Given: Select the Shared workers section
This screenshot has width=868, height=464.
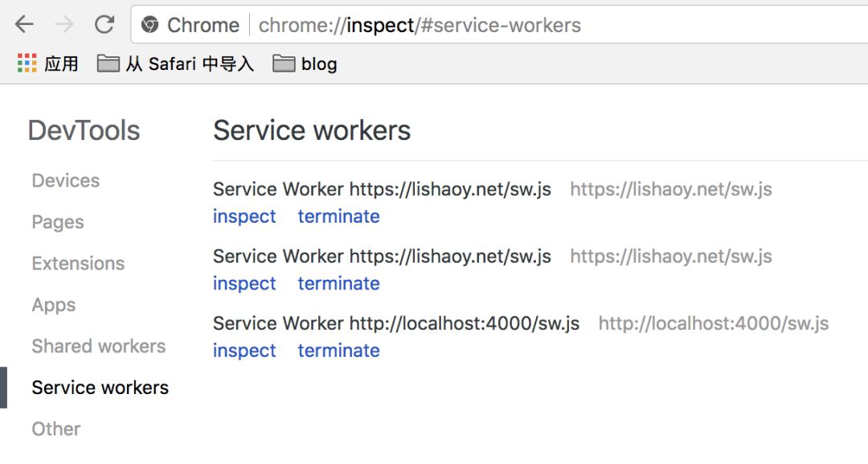Looking at the screenshot, I should [x=99, y=346].
